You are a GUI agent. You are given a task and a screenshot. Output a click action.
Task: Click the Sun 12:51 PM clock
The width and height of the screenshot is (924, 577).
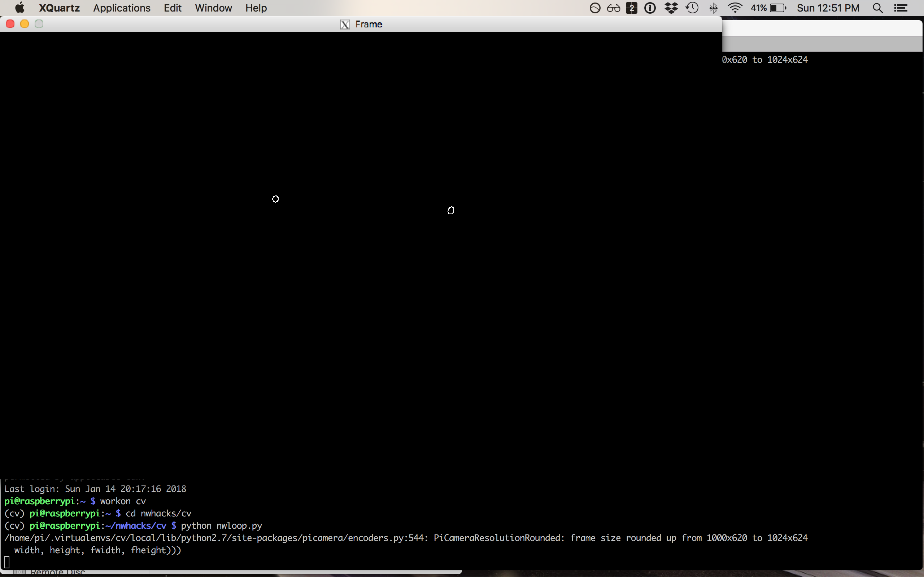[828, 8]
